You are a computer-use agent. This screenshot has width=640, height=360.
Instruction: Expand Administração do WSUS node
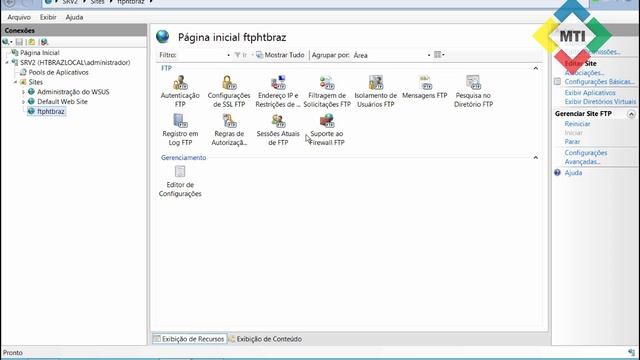coord(23,92)
